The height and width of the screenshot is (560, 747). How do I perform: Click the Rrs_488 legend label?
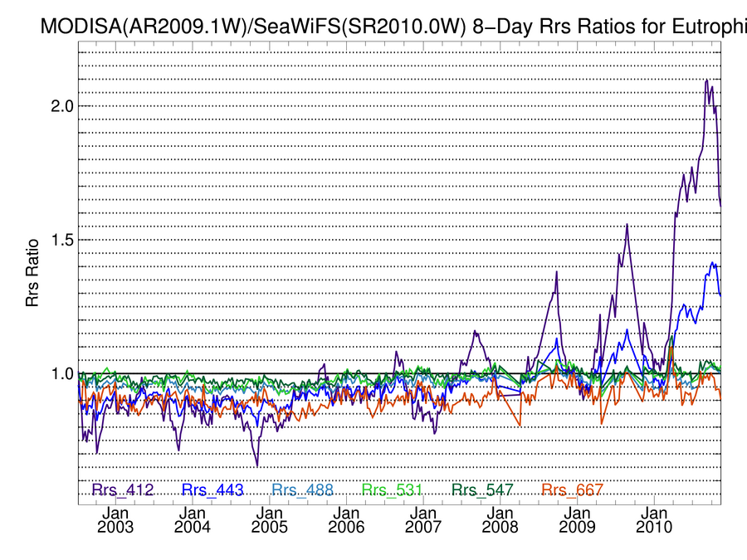[x=302, y=490]
